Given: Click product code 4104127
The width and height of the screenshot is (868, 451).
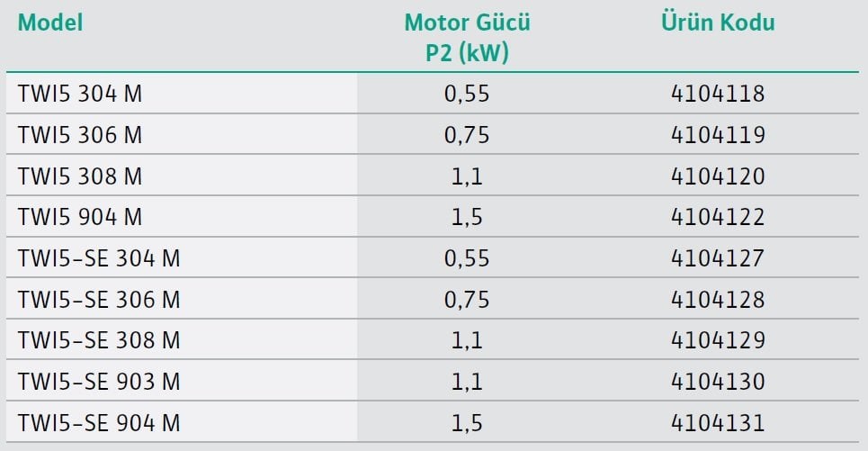Looking at the screenshot, I should [718, 258].
